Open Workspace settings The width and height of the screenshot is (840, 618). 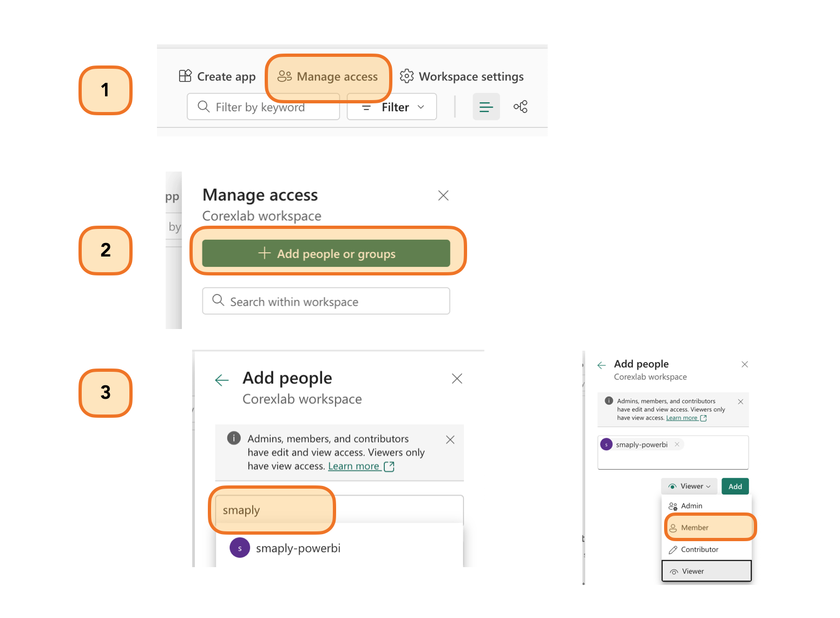click(462, 76)
